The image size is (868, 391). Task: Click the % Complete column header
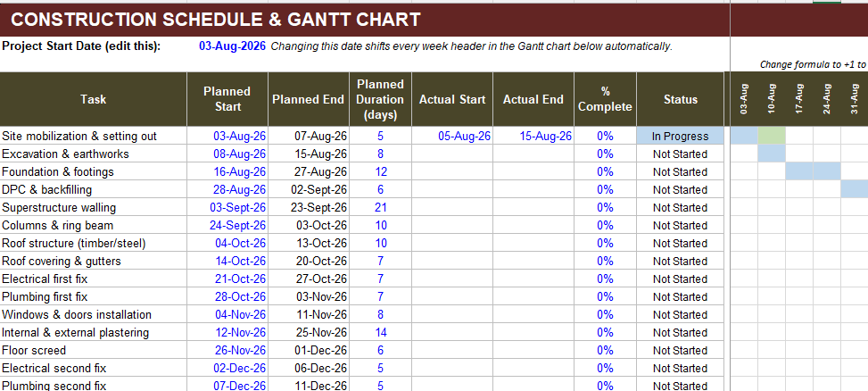pyautogui.click(x=606, y=100)
